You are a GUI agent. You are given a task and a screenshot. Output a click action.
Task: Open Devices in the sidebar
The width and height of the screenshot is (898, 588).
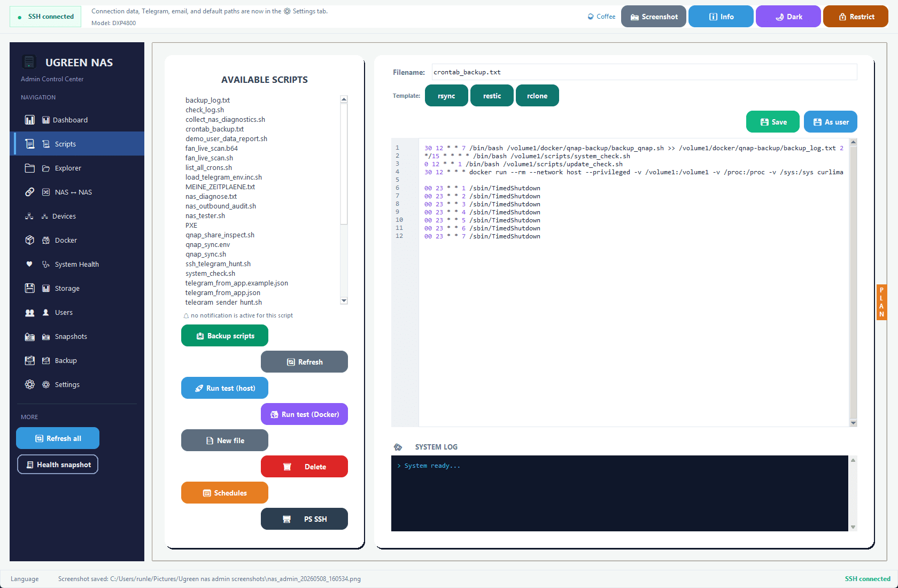click(77, 216)
